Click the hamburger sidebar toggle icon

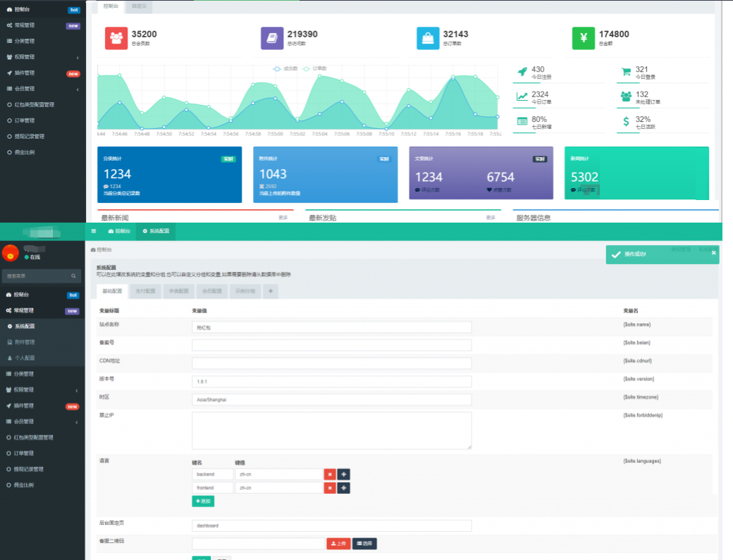click(94, 231)
